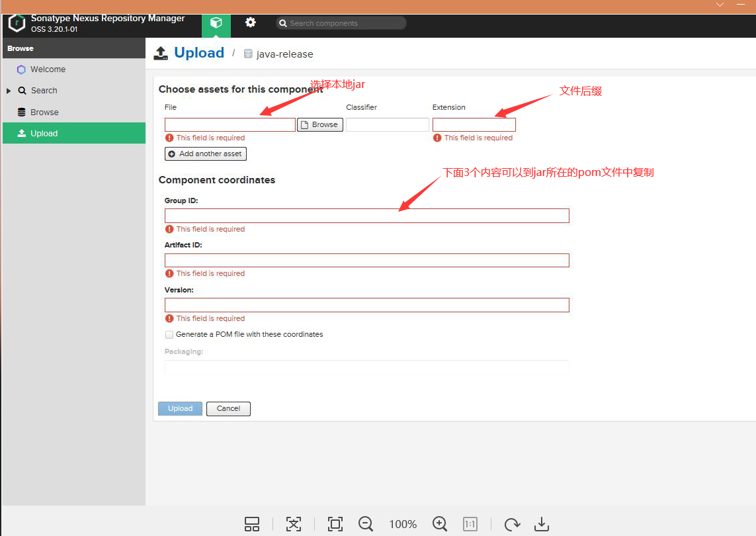Open the components browse mode cube icon
Viewport: 756px width, 536px height.
tap(216, 22)
